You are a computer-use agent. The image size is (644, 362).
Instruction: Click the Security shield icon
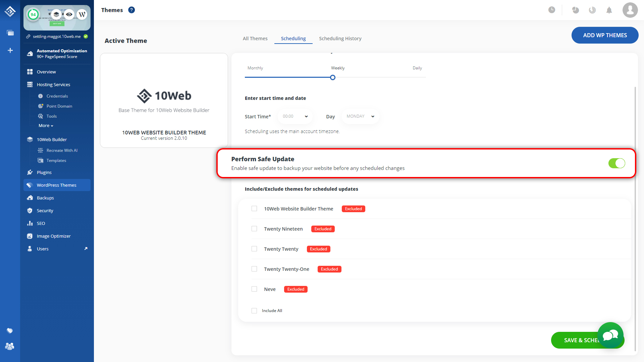pyautogui.click(x=30, y=210)
